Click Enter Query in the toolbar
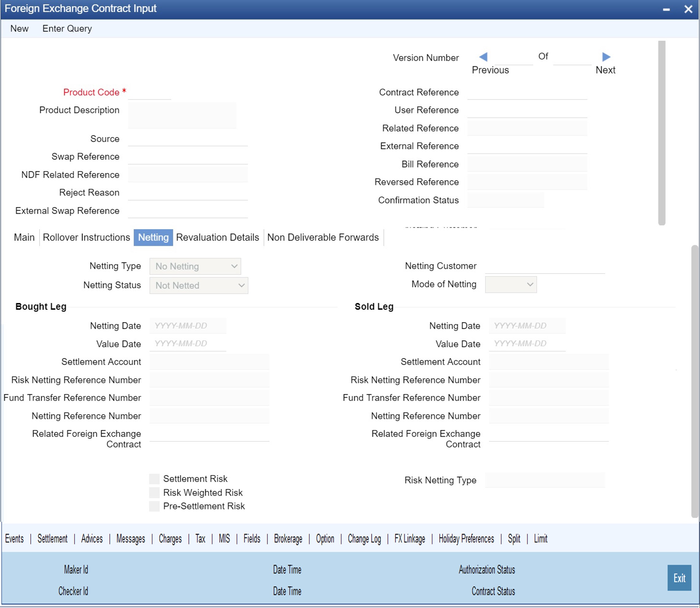 tap(67, 29)
